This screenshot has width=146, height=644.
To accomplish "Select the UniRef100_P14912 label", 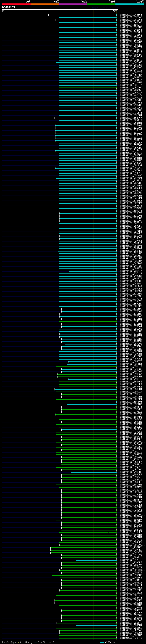I will click(x=131, y=173).
